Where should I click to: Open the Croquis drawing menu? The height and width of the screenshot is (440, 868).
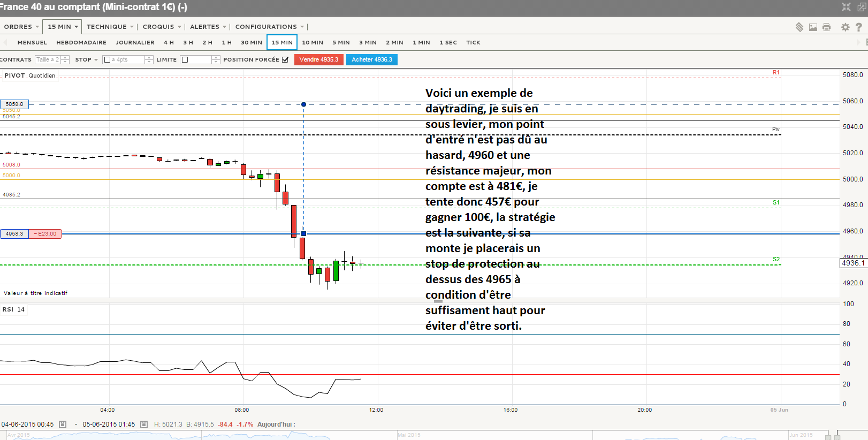coord(162,27)
